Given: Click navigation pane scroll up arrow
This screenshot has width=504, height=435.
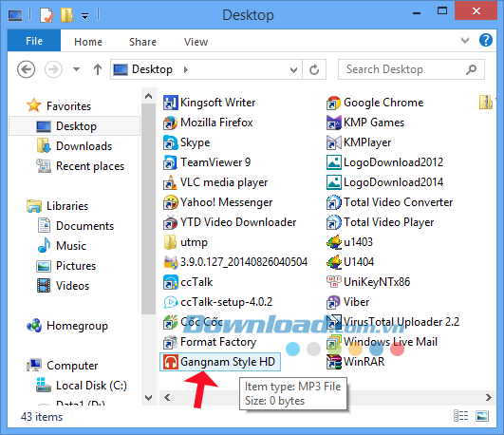Looking at the screenshot, I should pyautogui.click(x=148, y=96).
